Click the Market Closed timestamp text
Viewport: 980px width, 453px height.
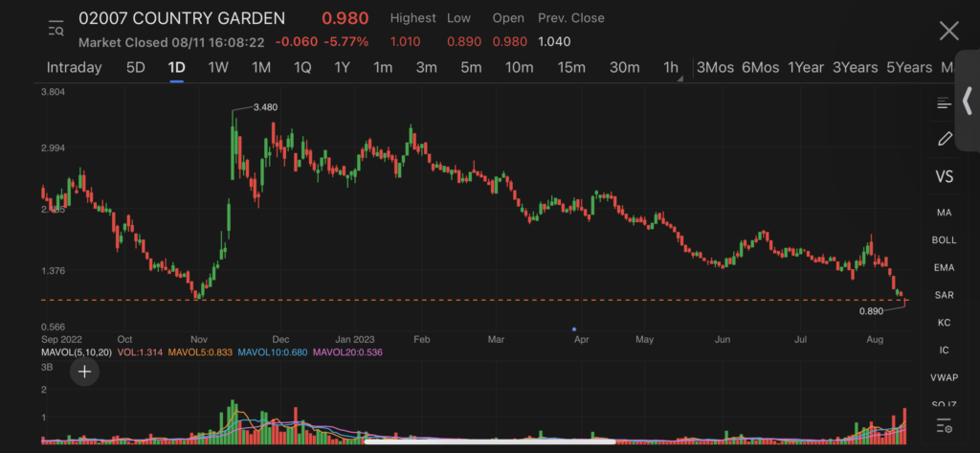[172, 42]
